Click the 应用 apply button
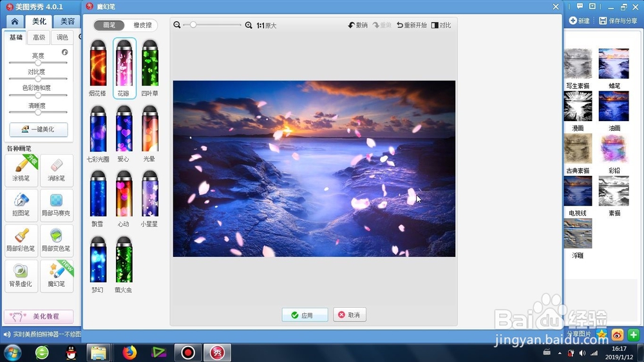 click(x=305, y=315)
